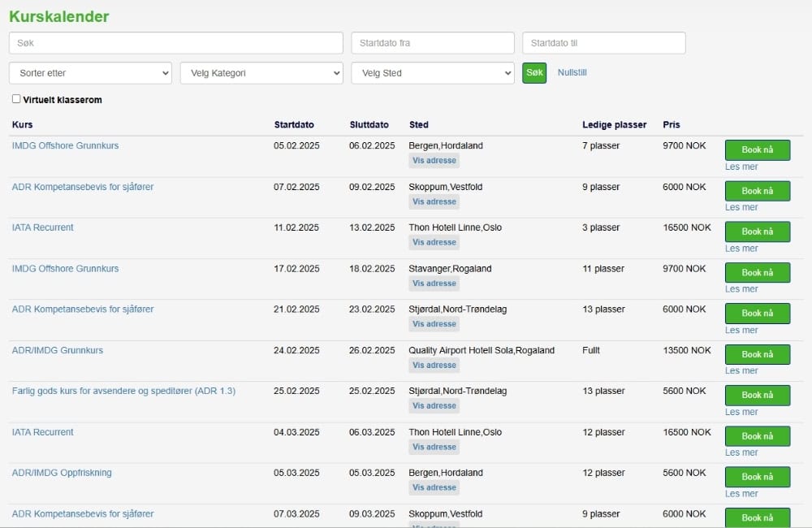Click Les mer for ADR/IMDG Oppfriskning
The width and height of the screenshot is (812, 528).
point(741,493)
